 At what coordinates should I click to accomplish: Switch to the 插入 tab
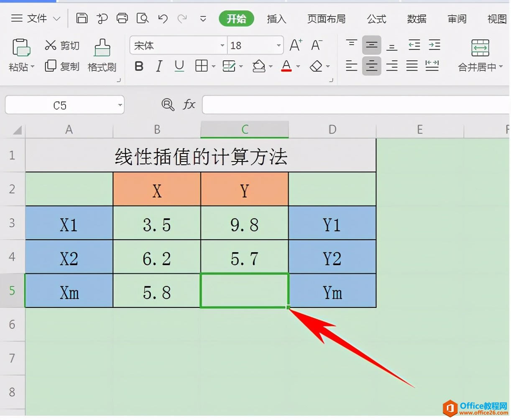click(276, 19)
